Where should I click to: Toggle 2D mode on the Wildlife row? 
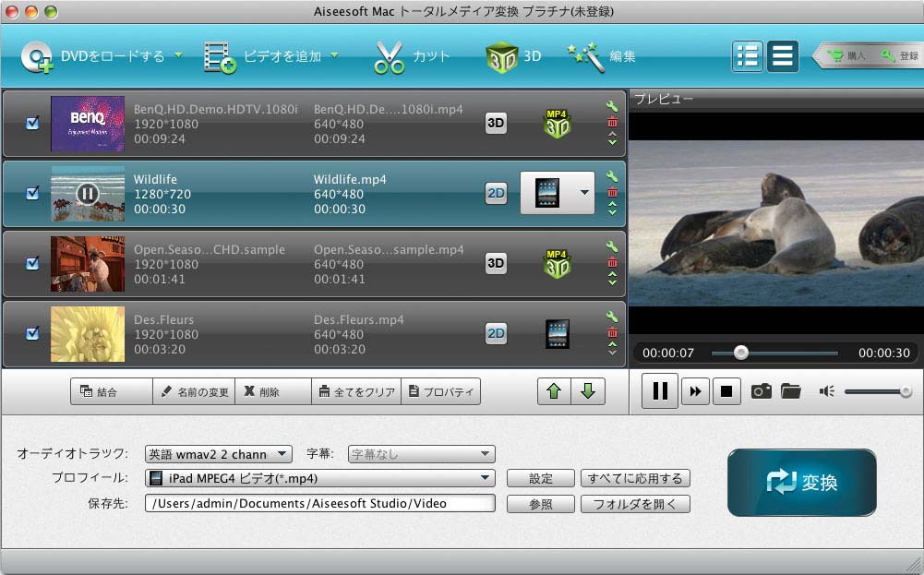[496, 193]
